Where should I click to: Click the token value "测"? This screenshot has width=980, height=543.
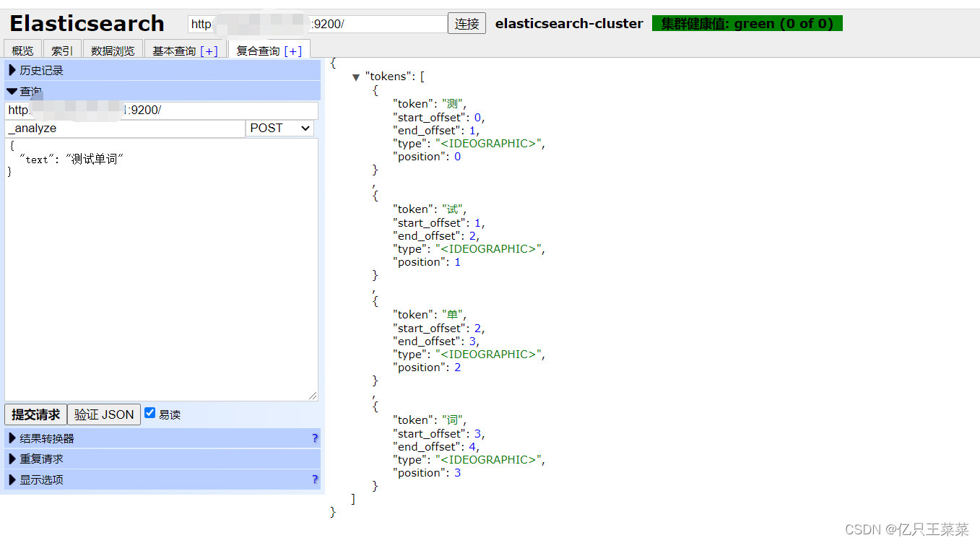tap(454, 104)
